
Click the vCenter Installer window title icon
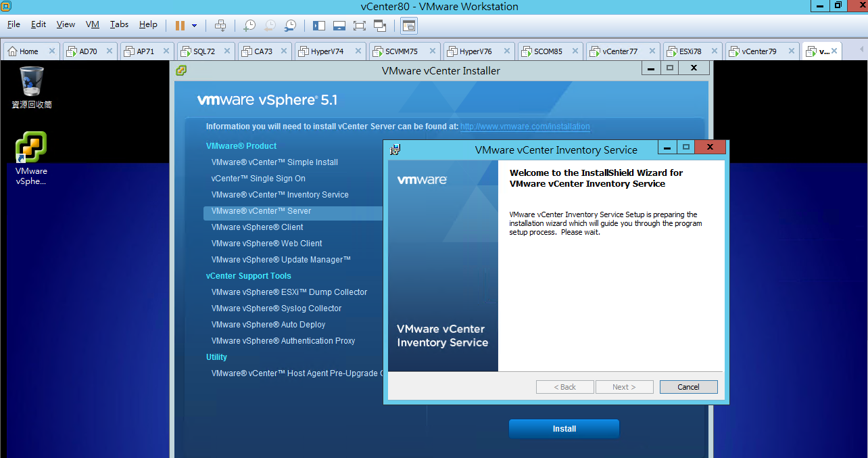(x=180, y=70)
